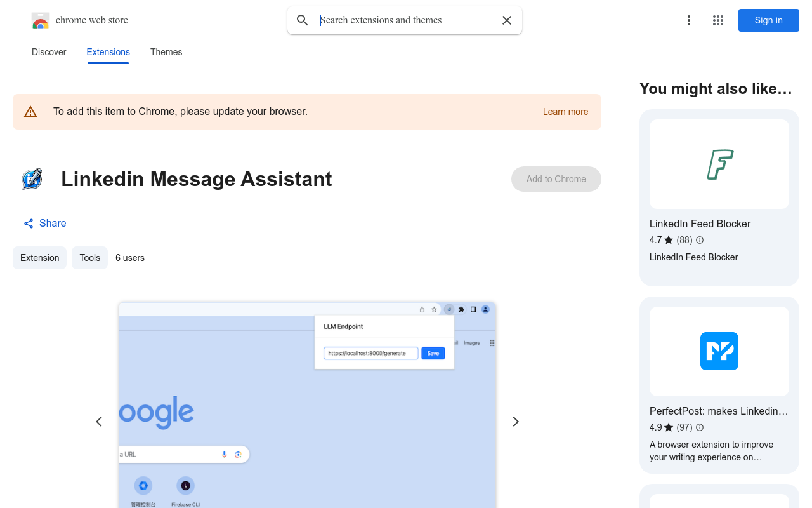The image size is (812, 508).
Task: Click the disabled Add to Chrome button
Action: coord(556,179)
